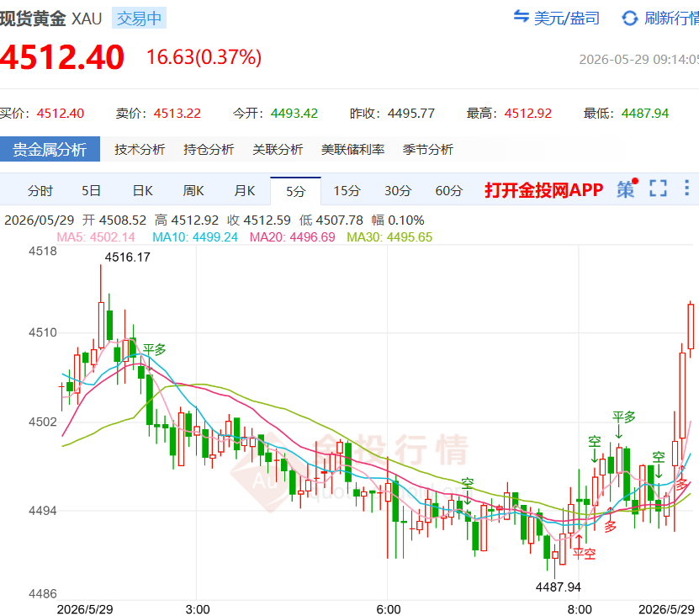Open the 技术分析 tab
Image resolution: width=699 pixels, height=616 pixels.
pyautogui.click(x=140, y=149)
